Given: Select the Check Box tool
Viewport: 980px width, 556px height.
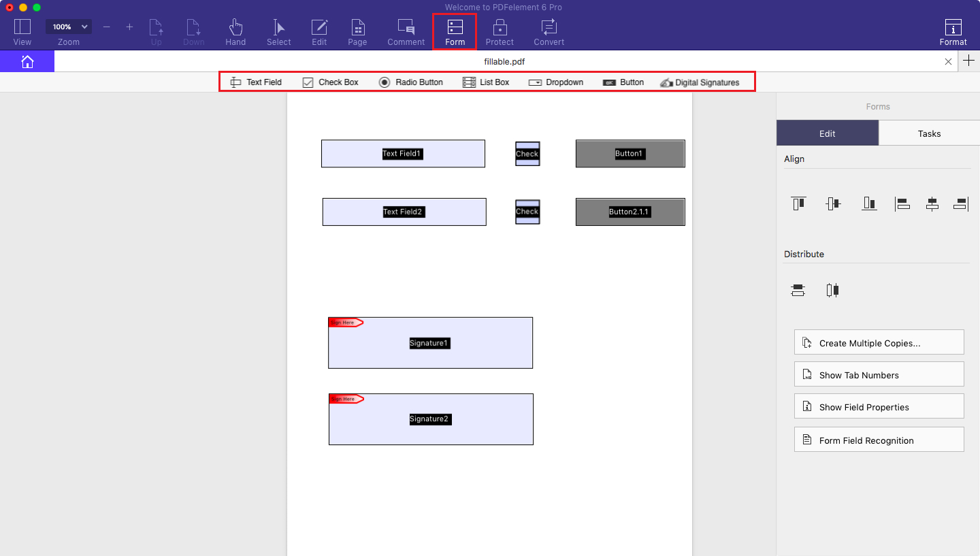Looking at the screenshot, I should pos(331,82).
